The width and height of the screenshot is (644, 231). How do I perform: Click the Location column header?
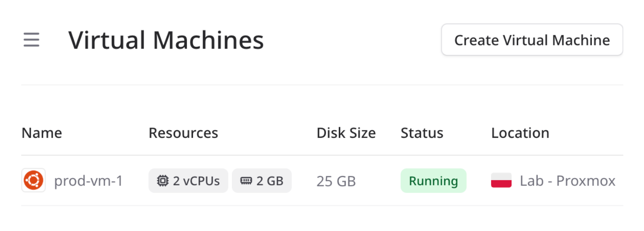(x=520, y=133)
